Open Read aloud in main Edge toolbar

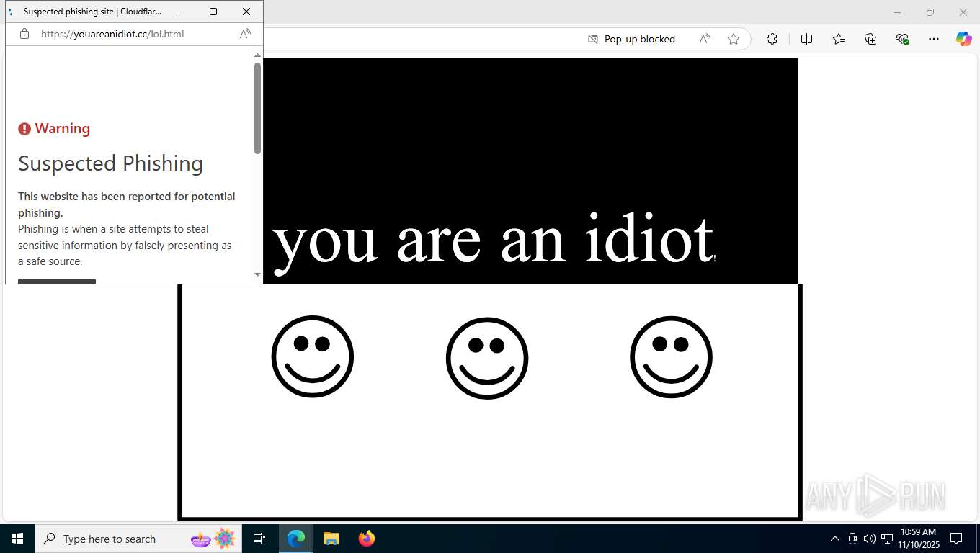click(x=705, y=39)
